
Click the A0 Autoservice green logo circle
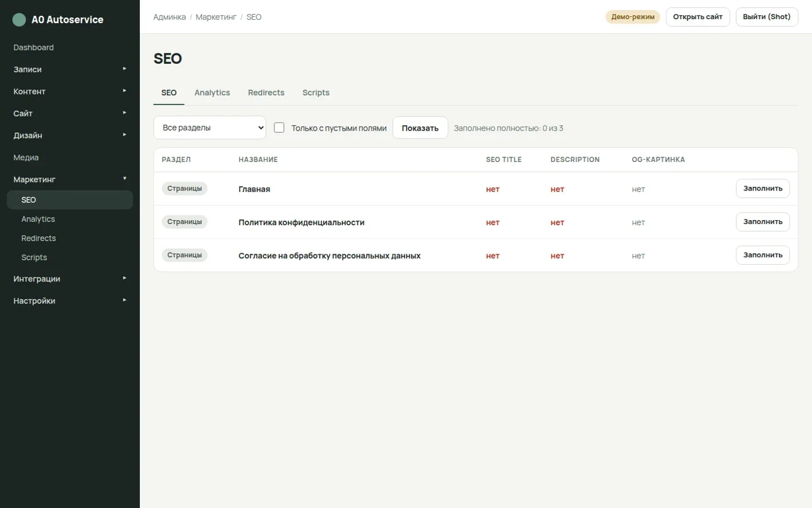click(19, 20)
